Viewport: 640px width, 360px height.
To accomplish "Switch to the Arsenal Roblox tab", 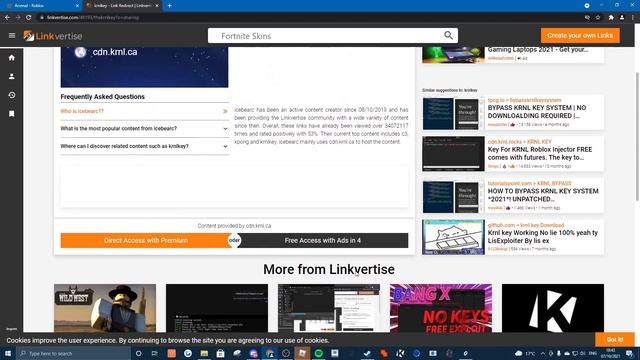I will click(x=41, y=6).
